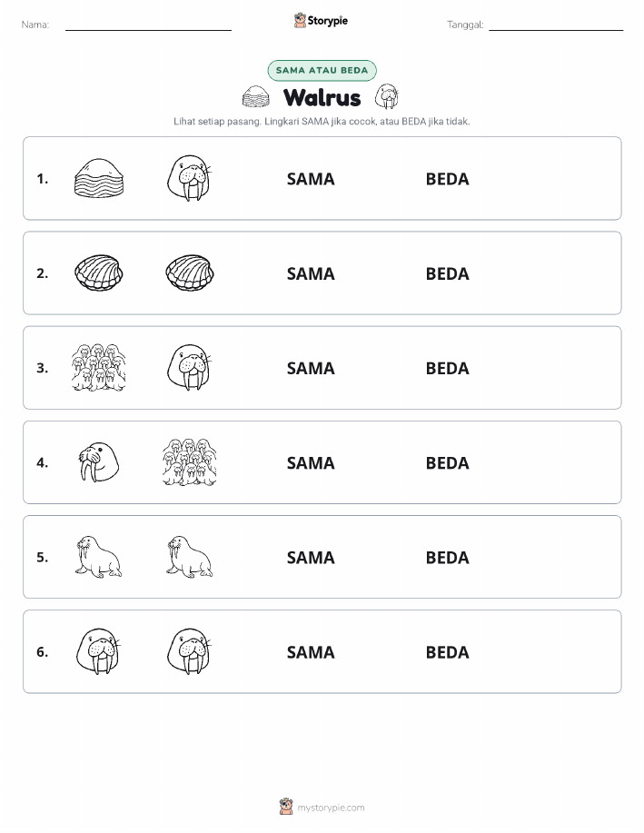
Task: Select the first full-body walrus in row 5
Action: click(x=99, y=557)
